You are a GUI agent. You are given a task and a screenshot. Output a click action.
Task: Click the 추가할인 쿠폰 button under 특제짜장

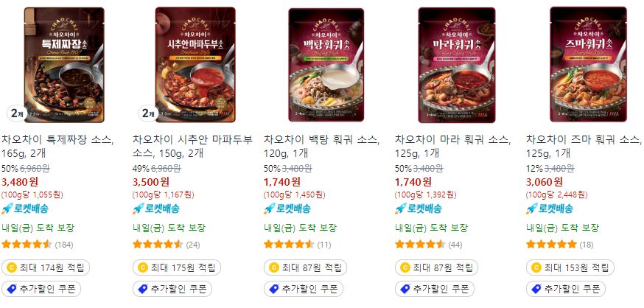click(x=41, y=289)
